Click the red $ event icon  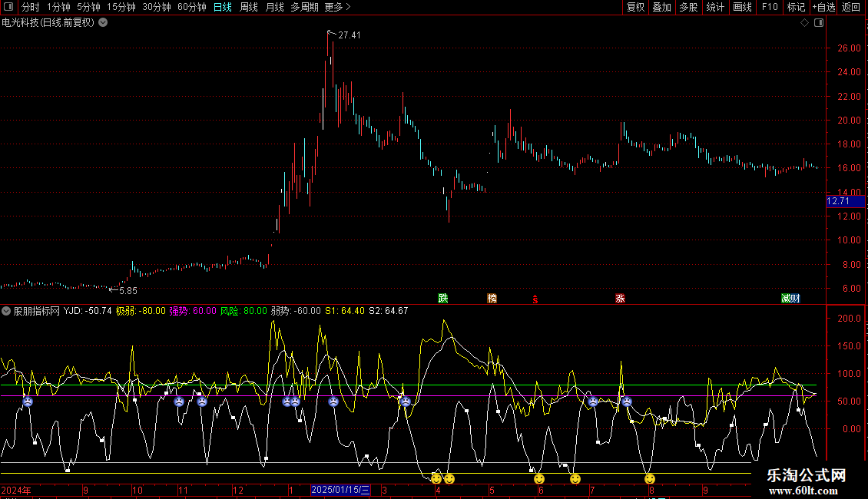[x=535, y=299]
